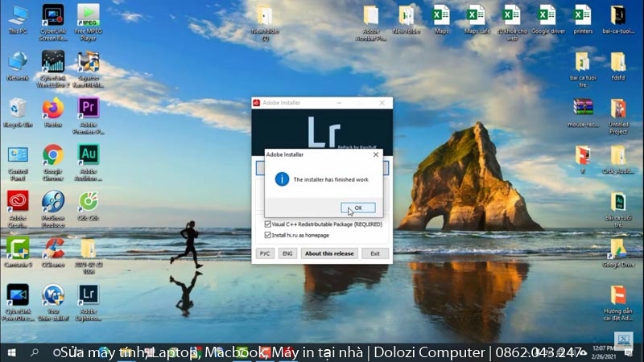The height and width of the screenshot is (362, 644).
Task: Select the Recycle Bin icon
Action: coord(18,113)
